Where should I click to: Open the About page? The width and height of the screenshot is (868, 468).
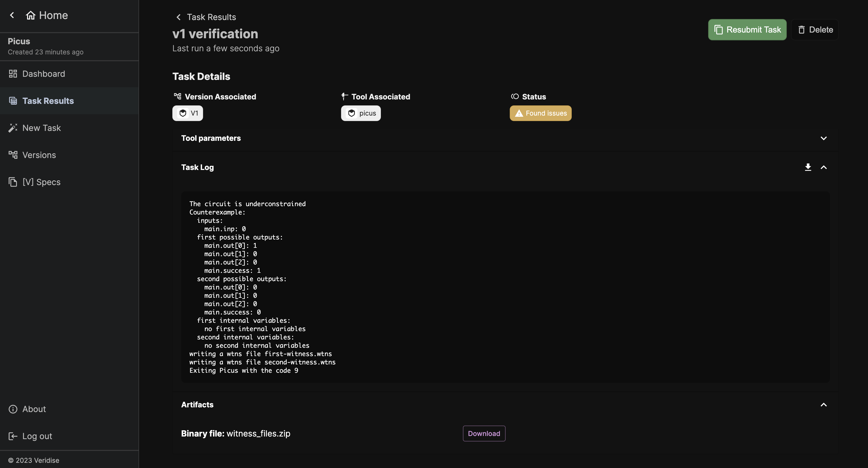point(70,409)
